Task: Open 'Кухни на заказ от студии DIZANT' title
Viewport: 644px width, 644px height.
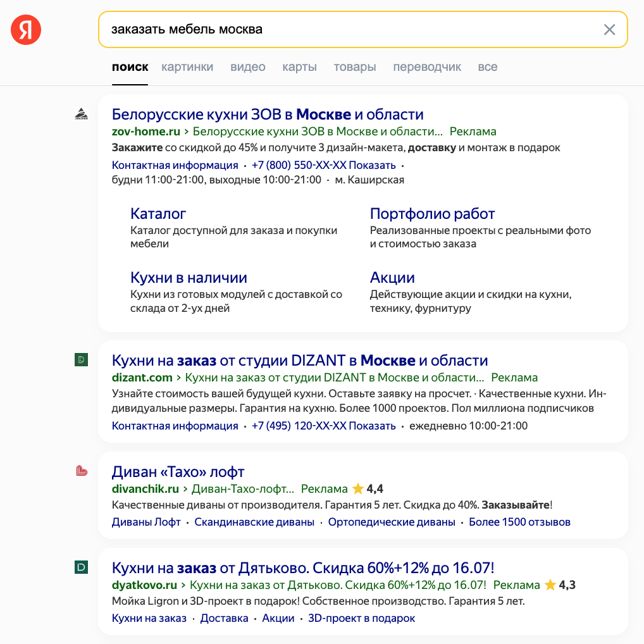Action: point(300,360)
